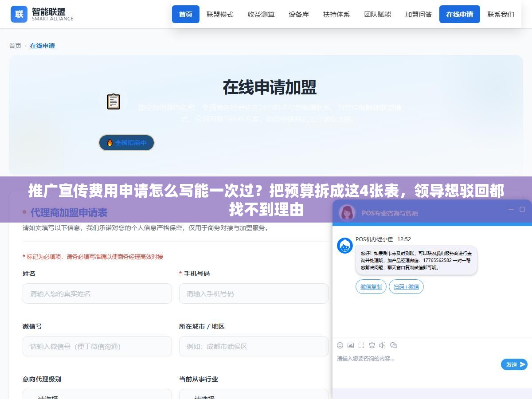
Task: Open 联系我们 in the navigation bar
Action: click(501, 14)
